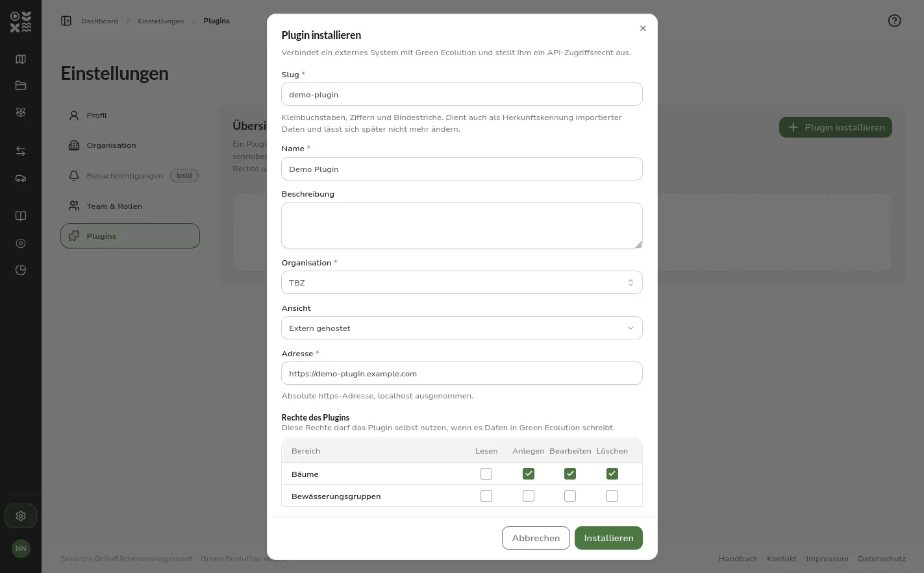Image resolution: width=924 pixels, height=573 pixels.
Task: Click the open book icon in the sidebar
Action: 21,216
